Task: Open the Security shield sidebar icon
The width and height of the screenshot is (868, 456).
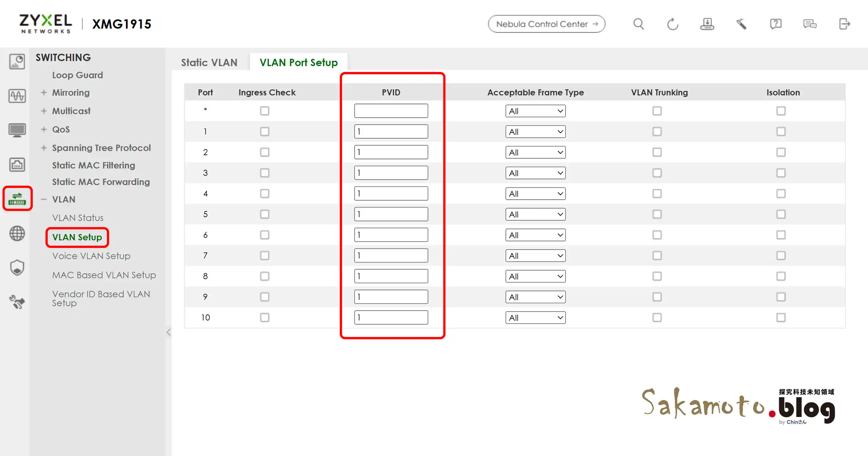Action: tap(17, 268)
